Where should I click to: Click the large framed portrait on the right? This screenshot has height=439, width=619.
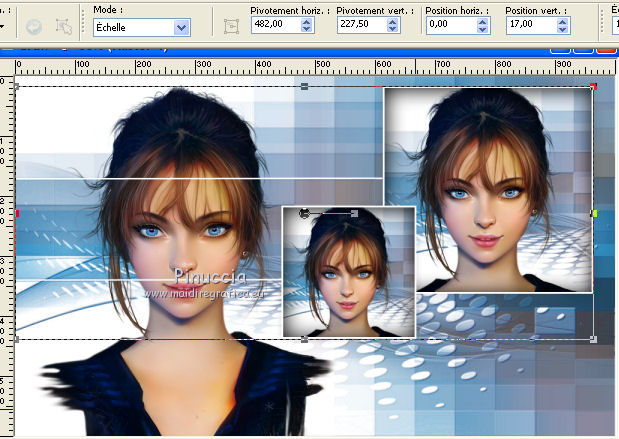click(488, 190)
